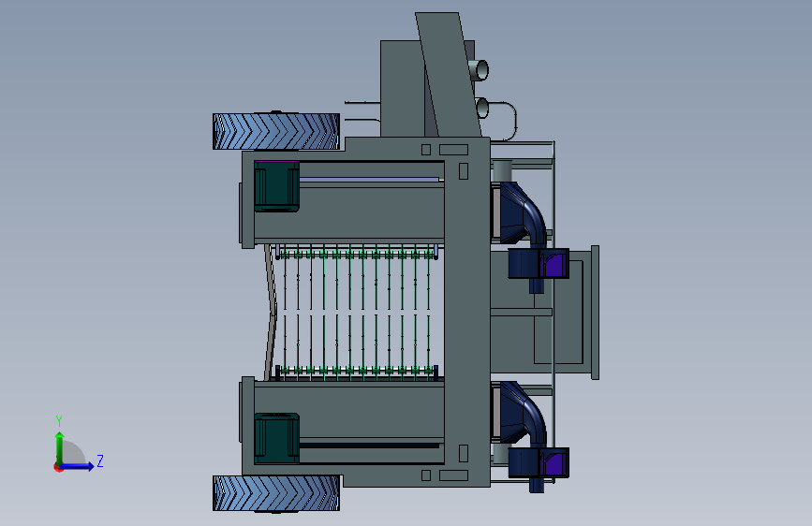Select the upper chevron-tread tire
The image size is (812, 526).
pyautogui.click(x=276, y=131)
